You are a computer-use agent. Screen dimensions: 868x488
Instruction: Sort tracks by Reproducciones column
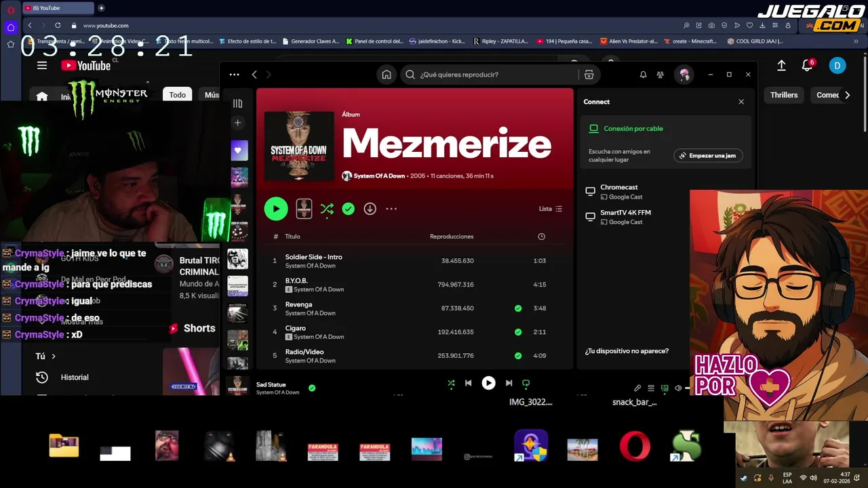click(452, 237)
